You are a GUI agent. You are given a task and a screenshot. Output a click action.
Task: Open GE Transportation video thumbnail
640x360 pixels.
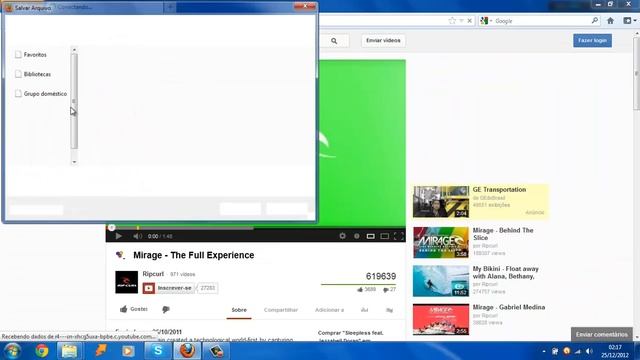441,202
